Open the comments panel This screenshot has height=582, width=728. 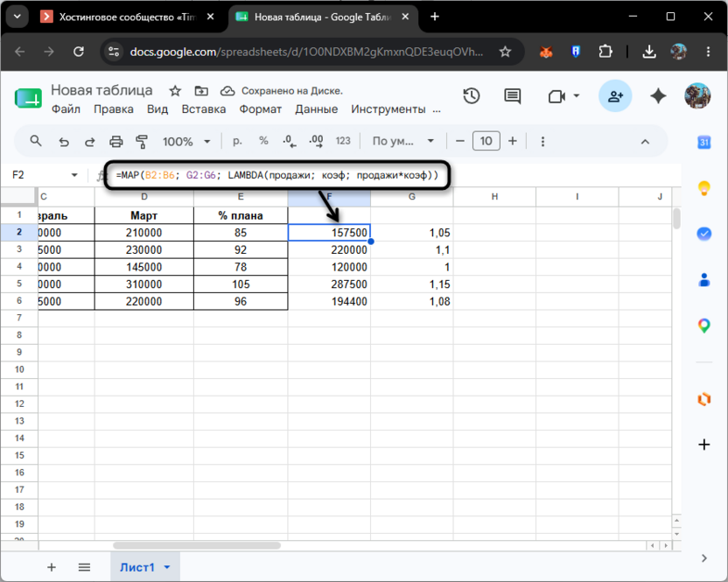coord(513,96)
